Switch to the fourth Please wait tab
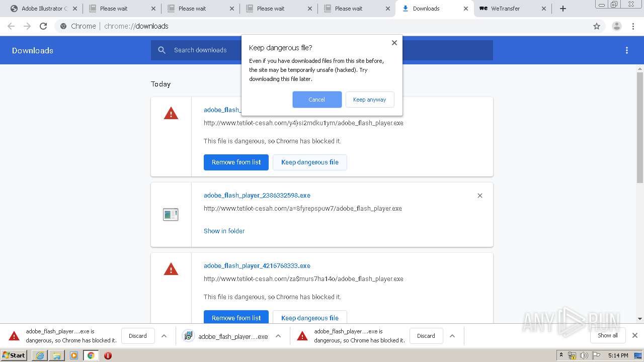Screen dimensions: 644x362 [357, 9]
